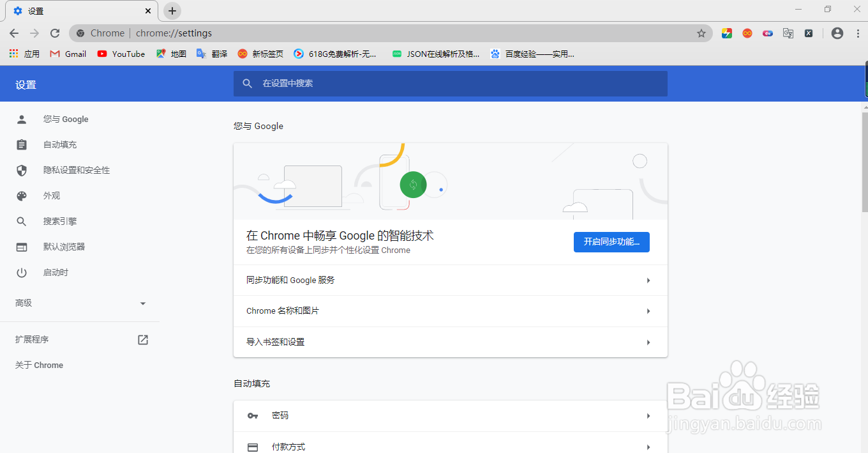The width and height of the screenshot is (868, 453).
Task: Open Gmail from the bookmarks bar
Action: 67,54
